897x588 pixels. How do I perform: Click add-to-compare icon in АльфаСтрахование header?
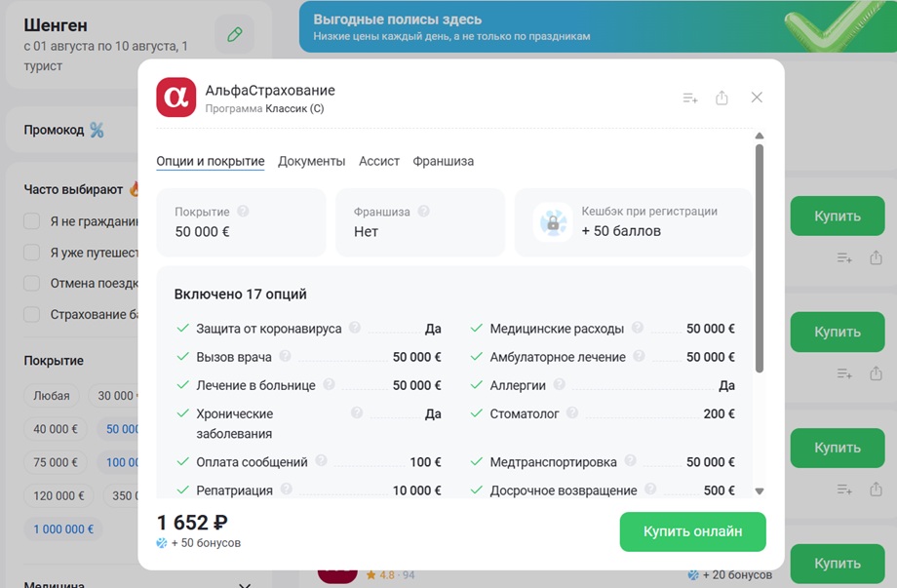point(690,98)
